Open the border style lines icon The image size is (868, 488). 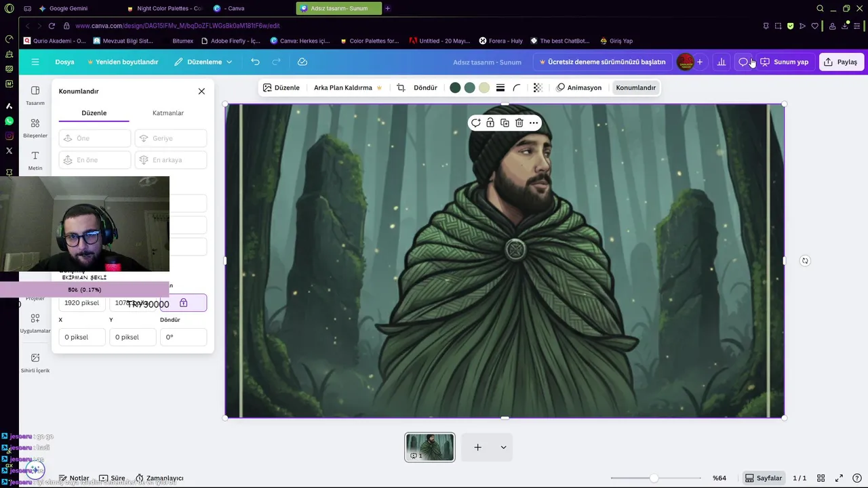[500, 87]
